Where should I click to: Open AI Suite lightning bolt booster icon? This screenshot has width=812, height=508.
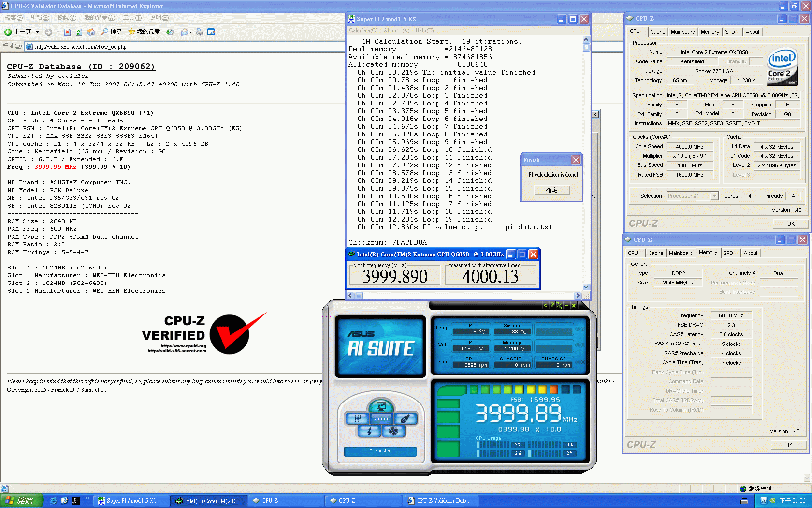pyautogui.click(x=369, y=431)
